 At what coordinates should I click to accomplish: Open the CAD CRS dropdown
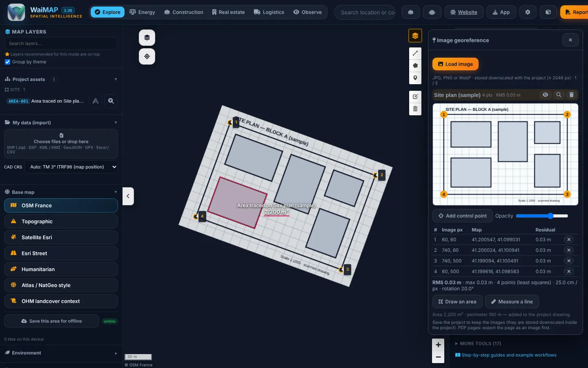(71, 167)
